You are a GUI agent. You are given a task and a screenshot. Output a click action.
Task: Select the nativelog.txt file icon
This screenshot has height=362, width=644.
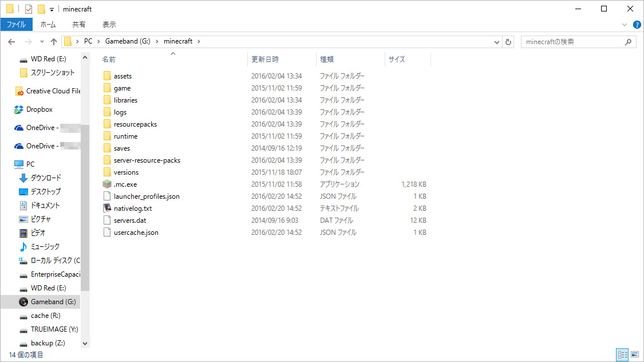click(107, 208)
